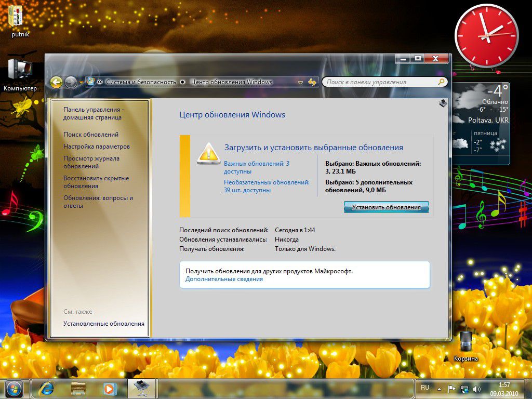Click 'Система и безопасность' in the breadcrumb
The image size is (532, 399).
141,82
